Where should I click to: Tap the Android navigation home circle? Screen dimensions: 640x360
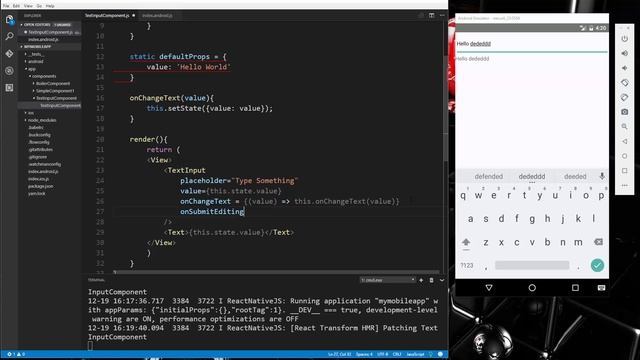pyautogui.click(x=532, y=288)
